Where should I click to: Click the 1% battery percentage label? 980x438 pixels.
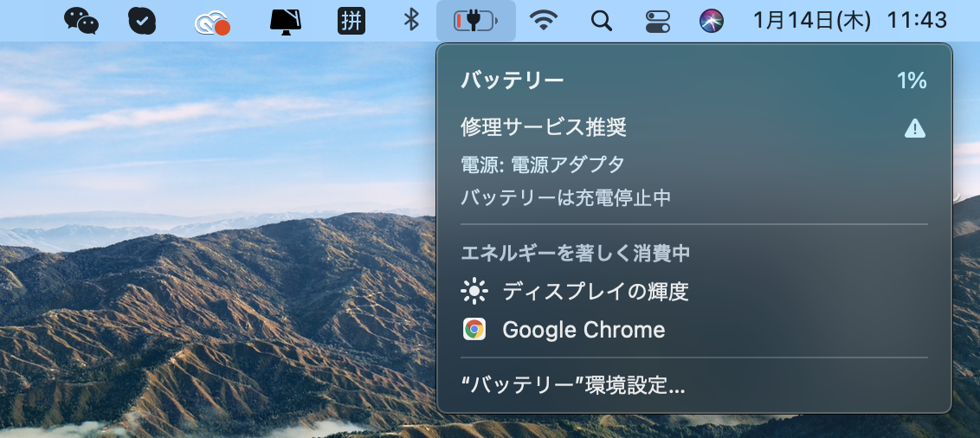pyautogui.click(x=911, y=81)
